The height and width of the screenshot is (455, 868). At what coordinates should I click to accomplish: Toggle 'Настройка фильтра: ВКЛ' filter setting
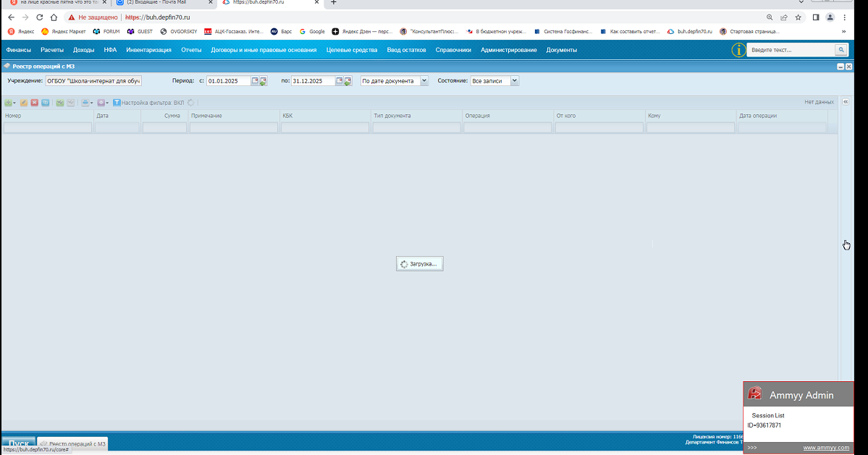coord(153,103)
